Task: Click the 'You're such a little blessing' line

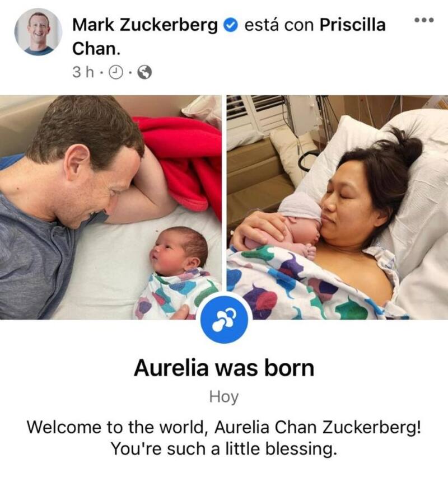Action: [x=224, y=448]
